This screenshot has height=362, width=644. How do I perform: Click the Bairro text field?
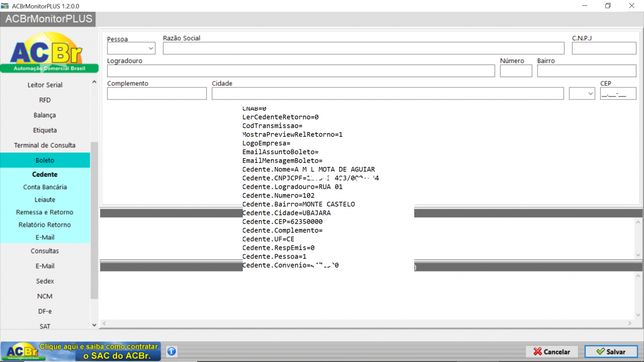click(x=587, y=71)
